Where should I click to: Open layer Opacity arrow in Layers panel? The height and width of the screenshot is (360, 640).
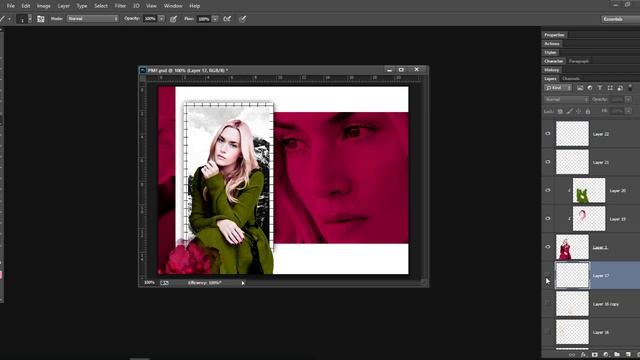click(628, 99)
